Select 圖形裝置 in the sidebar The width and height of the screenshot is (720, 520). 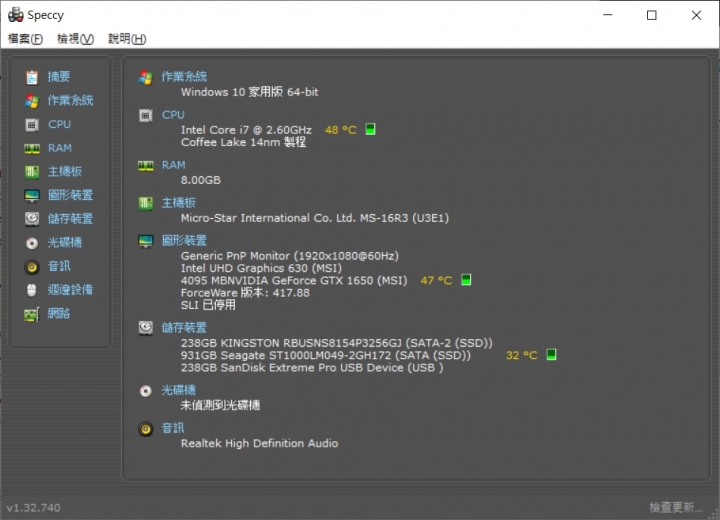[x=70, y=195]
